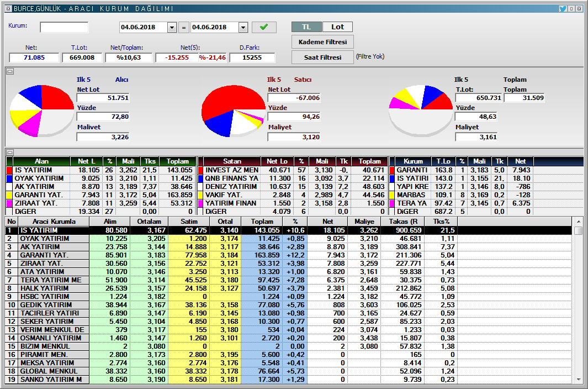Sort by the T.Lo column header
The height and width of the screenshot is (389, 588).
coord(443,161)
